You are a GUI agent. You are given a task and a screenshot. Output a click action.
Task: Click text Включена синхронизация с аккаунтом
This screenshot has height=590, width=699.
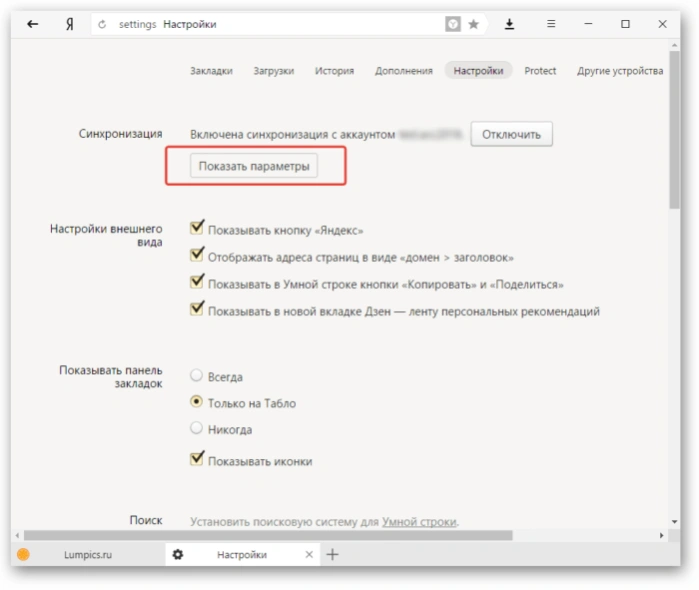click(292, 135)
